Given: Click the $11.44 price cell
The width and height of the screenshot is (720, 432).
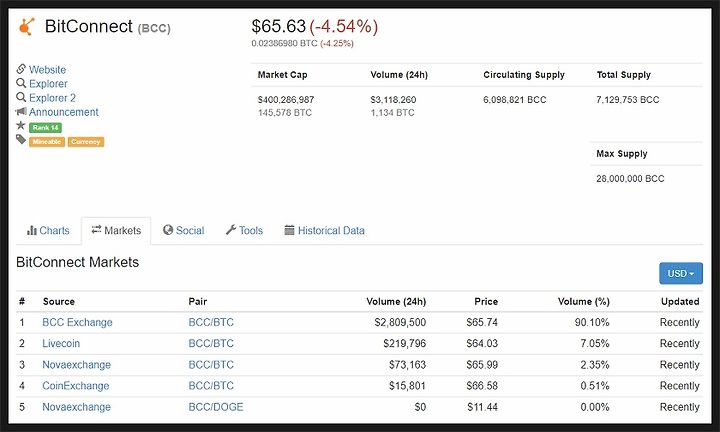Looking at the screenshot, I should point(482,407).
